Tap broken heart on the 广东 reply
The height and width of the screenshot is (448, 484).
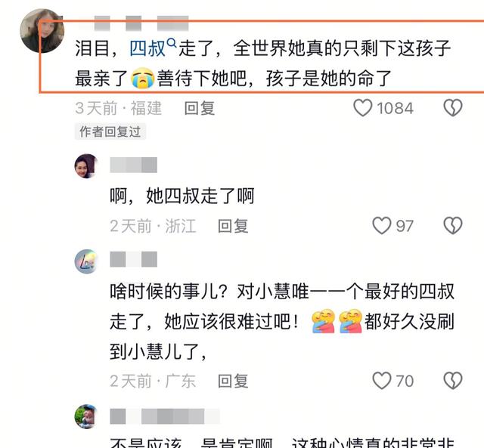pos(453,381)
